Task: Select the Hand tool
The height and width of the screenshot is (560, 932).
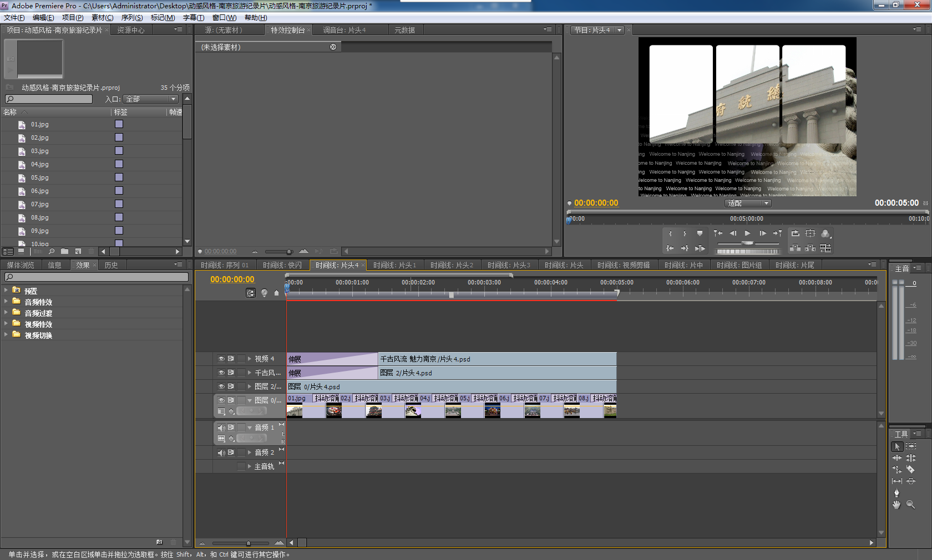Action: click(896, 505)
